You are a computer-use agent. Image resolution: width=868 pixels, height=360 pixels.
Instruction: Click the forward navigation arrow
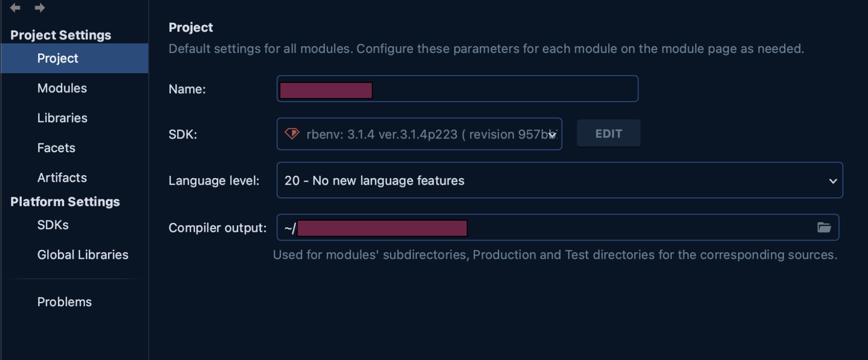(x=40, y=8)
